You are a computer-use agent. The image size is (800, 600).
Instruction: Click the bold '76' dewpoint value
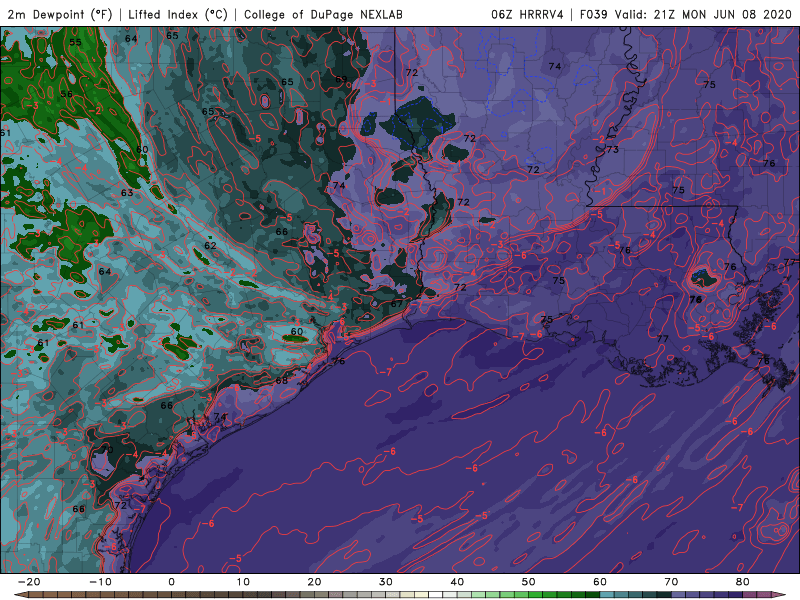point(695,300)
